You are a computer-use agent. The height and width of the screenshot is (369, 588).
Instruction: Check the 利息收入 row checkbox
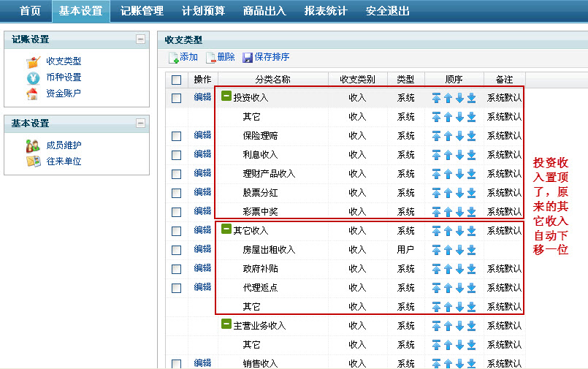[x=176, y=155]
